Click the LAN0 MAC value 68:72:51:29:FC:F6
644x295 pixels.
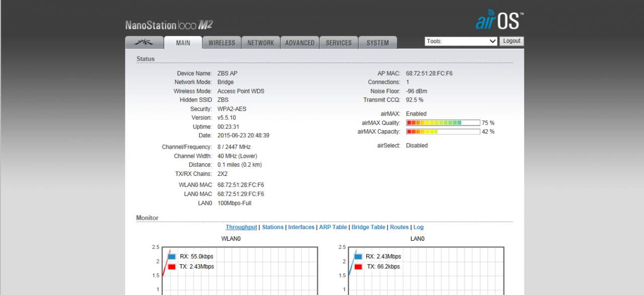coord(240,194)
